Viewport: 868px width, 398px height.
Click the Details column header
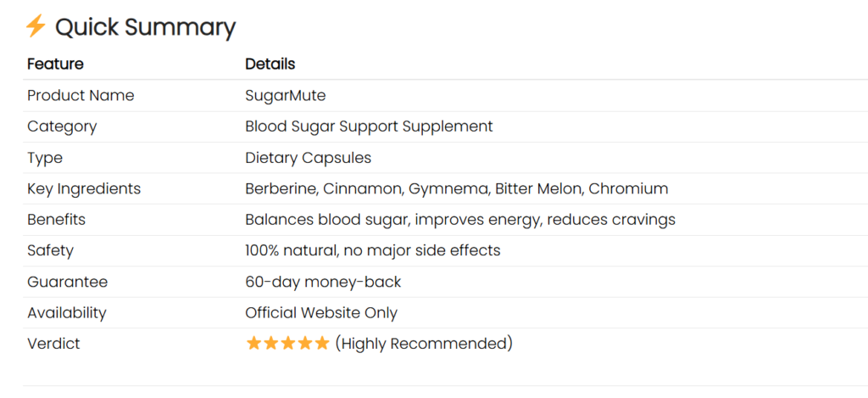click(270, 64)
